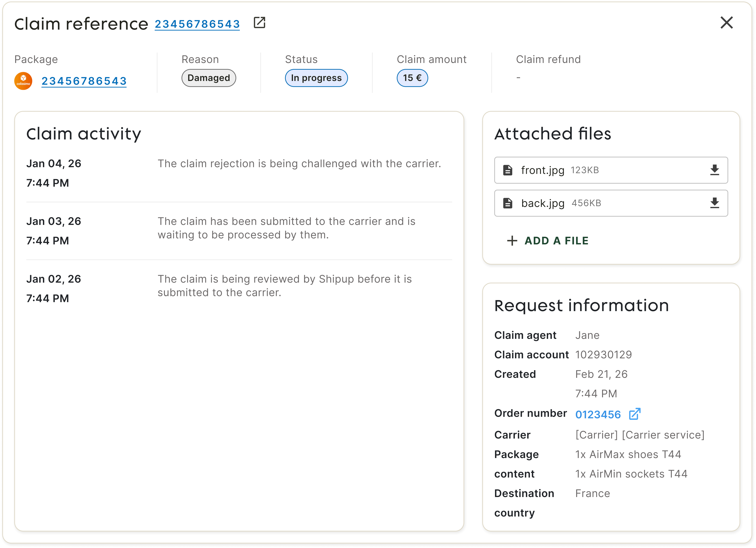This screenshot has width=756, height=548.
Task: Click the document icon next to back.jpg
Action: click(507, 203)
